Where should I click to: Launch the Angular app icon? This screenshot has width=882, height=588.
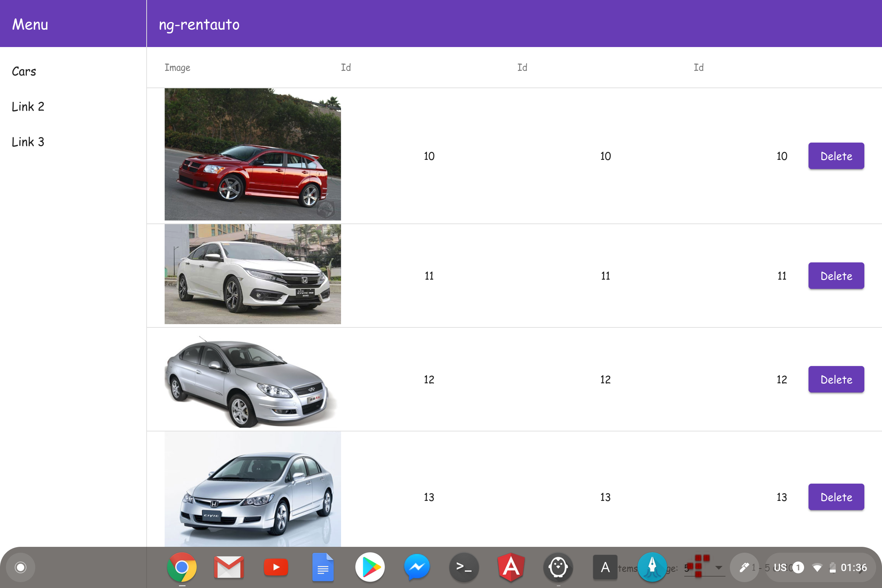[511, 567]
